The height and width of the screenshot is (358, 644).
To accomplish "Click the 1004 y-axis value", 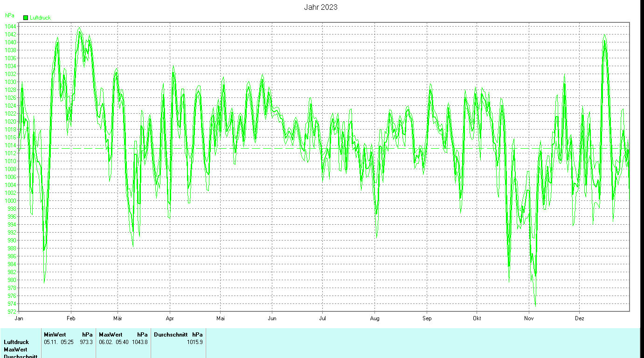I will coord(11,185).
